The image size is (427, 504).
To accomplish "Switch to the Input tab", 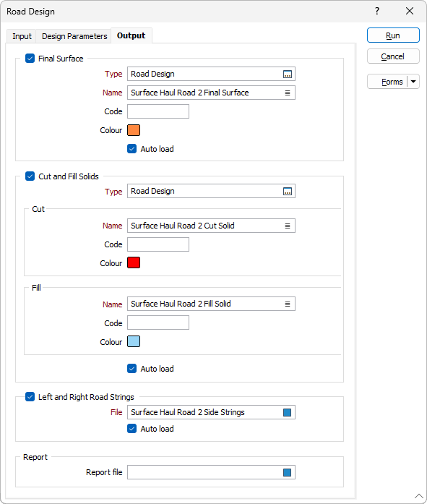I will click(22, 36).
